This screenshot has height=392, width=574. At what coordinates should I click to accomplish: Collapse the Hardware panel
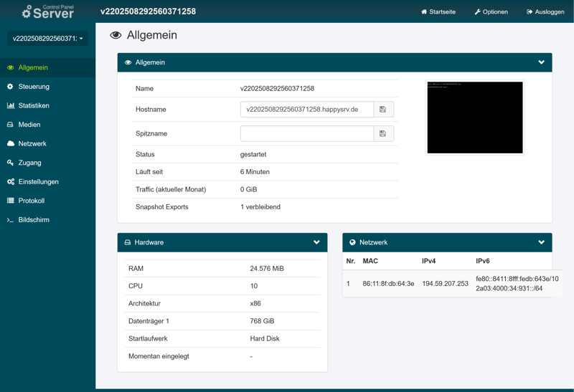click(316, 242)
